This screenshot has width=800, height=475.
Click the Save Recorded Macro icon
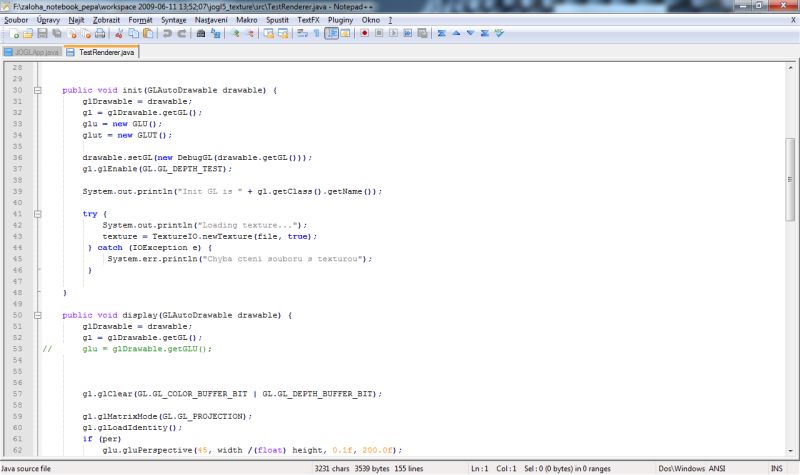422,33
